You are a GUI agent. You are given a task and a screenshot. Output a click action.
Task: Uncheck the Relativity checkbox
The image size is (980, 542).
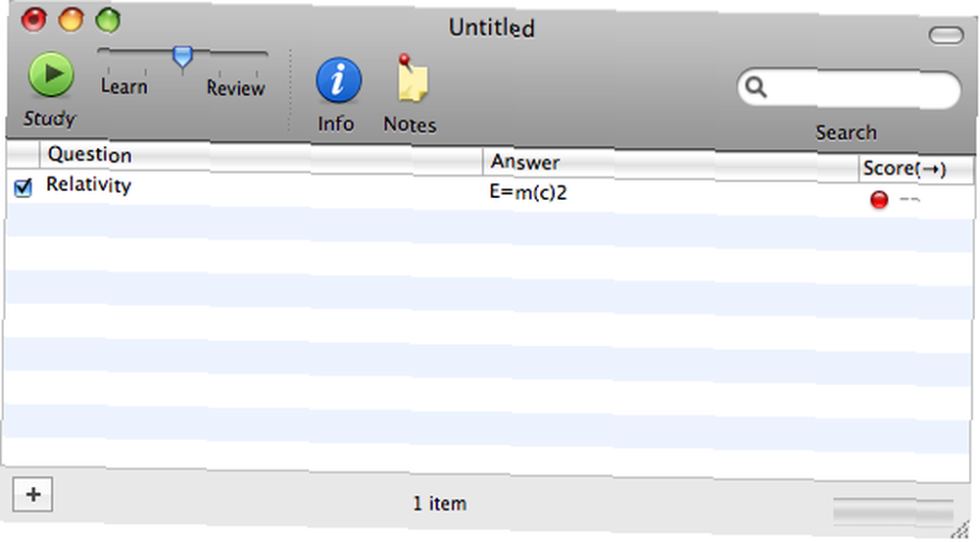point(24,187)
